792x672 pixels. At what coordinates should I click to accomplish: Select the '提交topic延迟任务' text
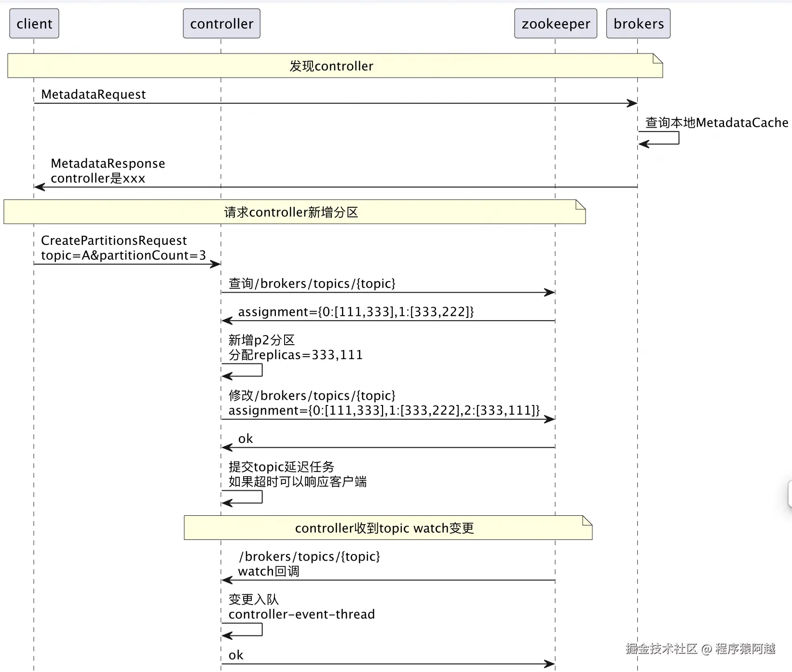[282, 467]
